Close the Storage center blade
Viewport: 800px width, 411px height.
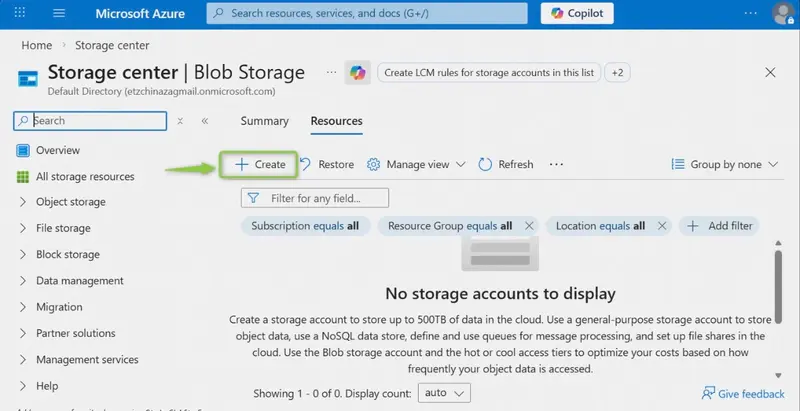(x=770, y=72)
